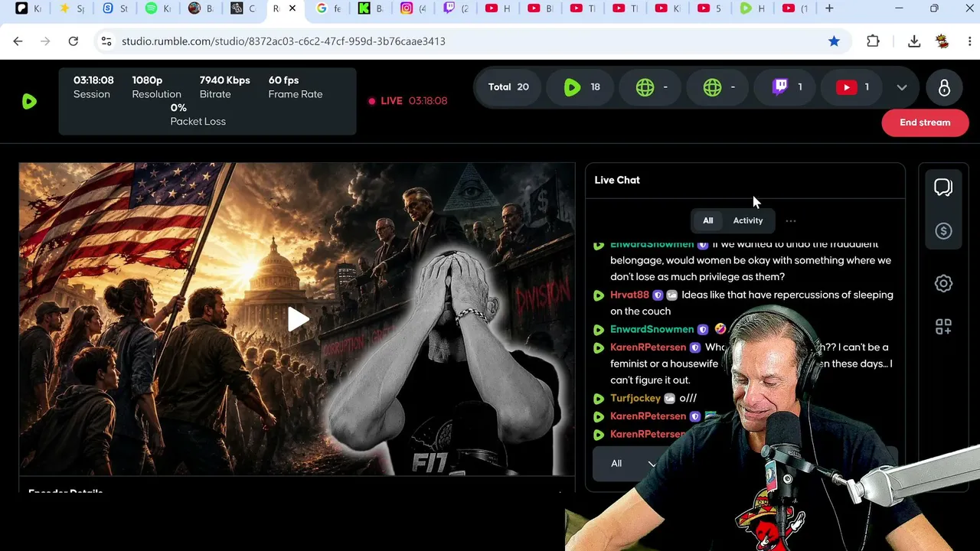Open the Live Chat more options ellipsis
The image size is (980, 551).
[x=791, y=220]
